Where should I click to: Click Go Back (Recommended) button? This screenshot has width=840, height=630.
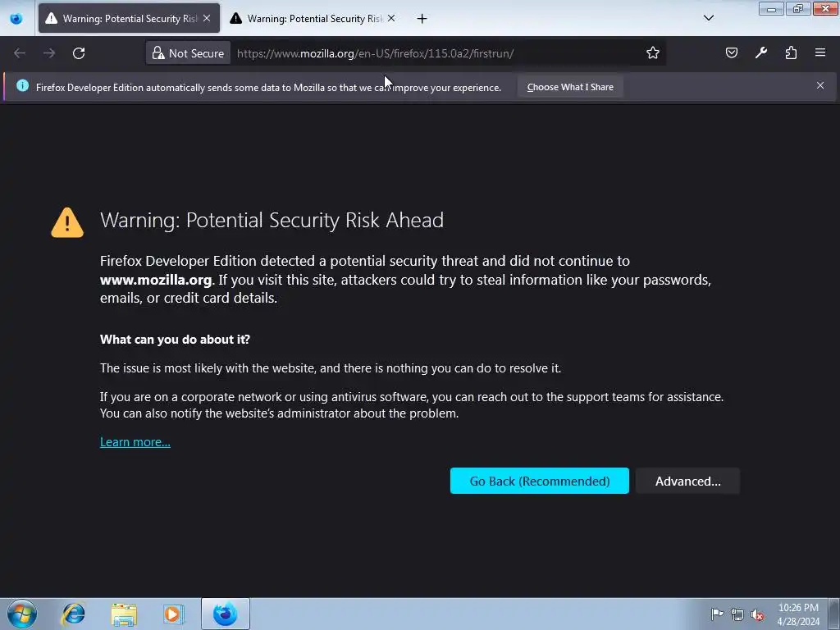pyautogui.click(x=540, y=481)
